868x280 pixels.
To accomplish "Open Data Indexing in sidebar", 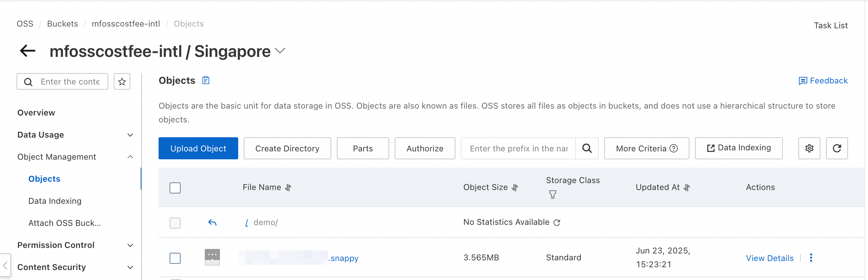I will 55,201.
